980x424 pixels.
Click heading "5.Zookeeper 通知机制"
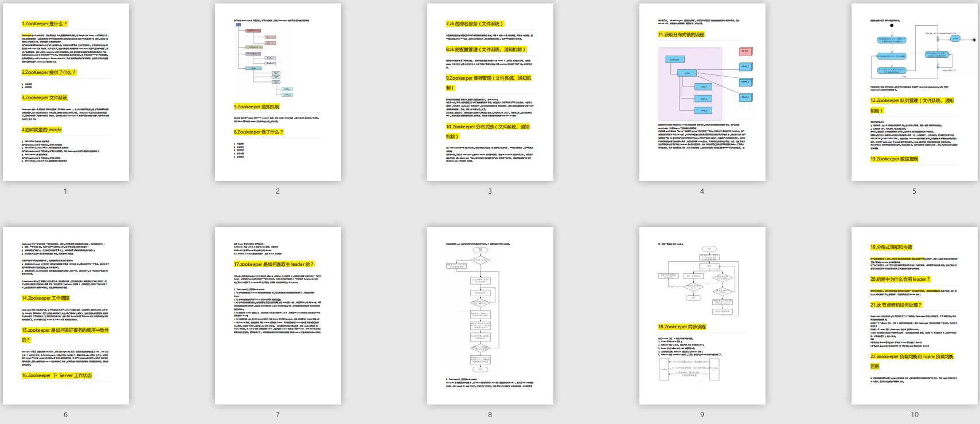coord(256,107)
